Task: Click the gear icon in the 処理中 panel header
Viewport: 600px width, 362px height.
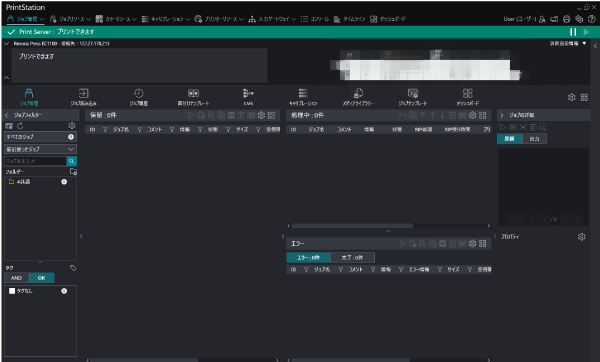Action: point(473,115)
